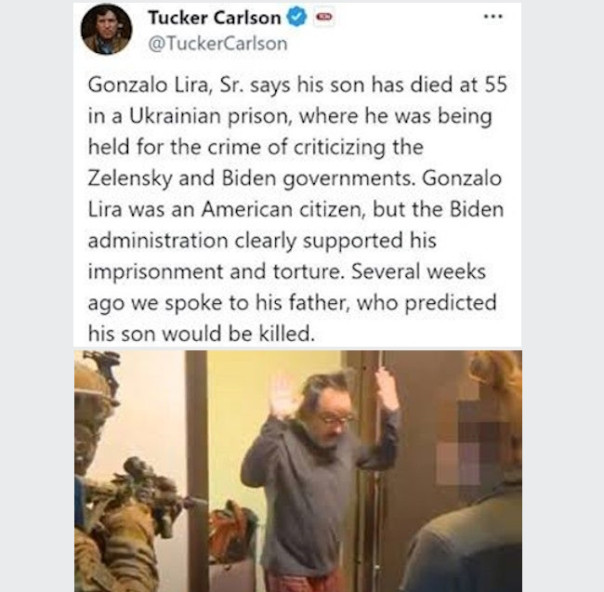Image resolution: width=604 pixels, height=592 pixels.
Task: Click the line 'imprisonment and torture. Several weeks'
Action: pos(287,272)
